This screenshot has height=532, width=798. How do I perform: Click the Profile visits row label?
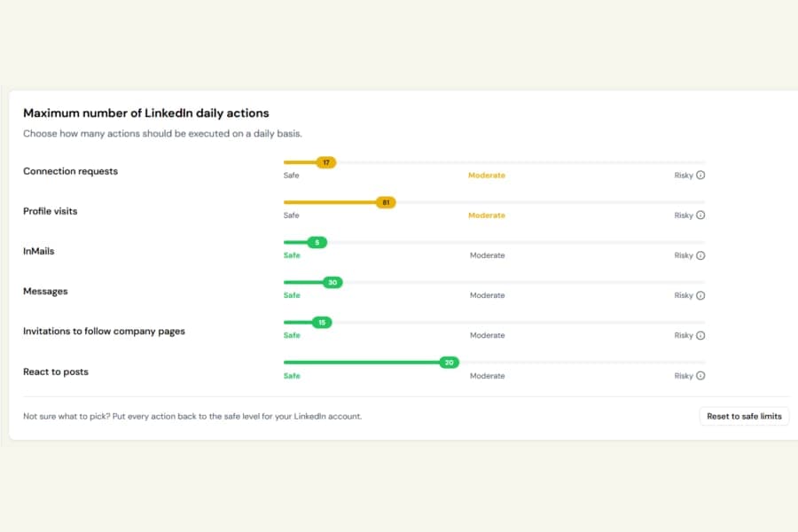pos(50,211)
